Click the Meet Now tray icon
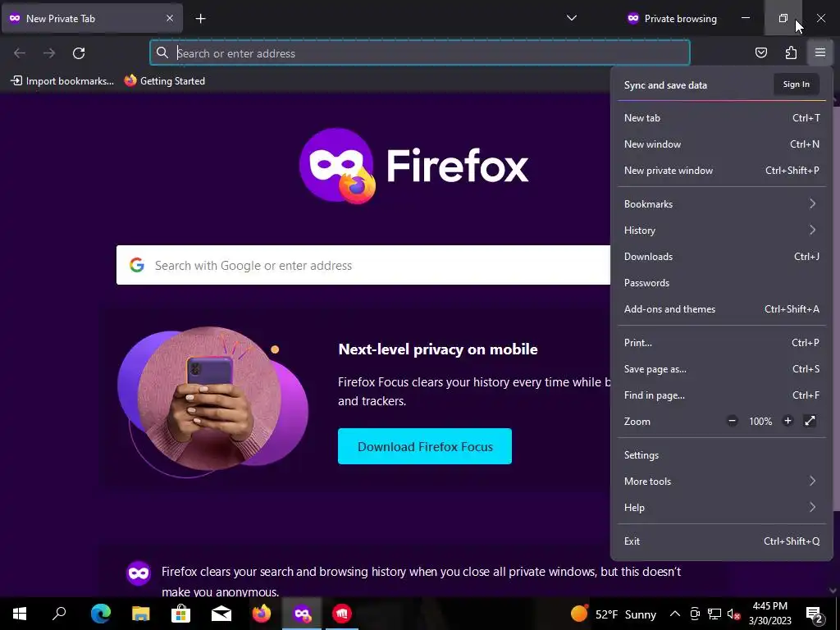 click(695, 614)
